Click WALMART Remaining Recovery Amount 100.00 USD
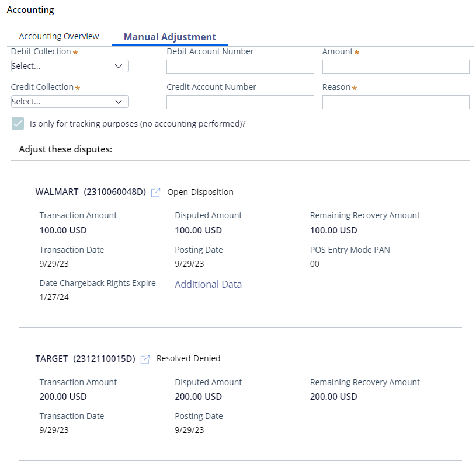 pos(333,230)
